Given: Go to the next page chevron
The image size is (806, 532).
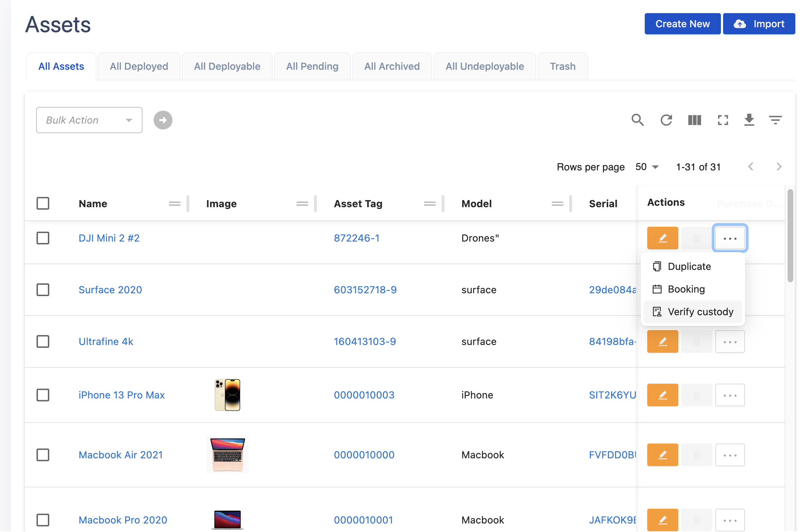Looking at the screenshot, I should (779, 167).
